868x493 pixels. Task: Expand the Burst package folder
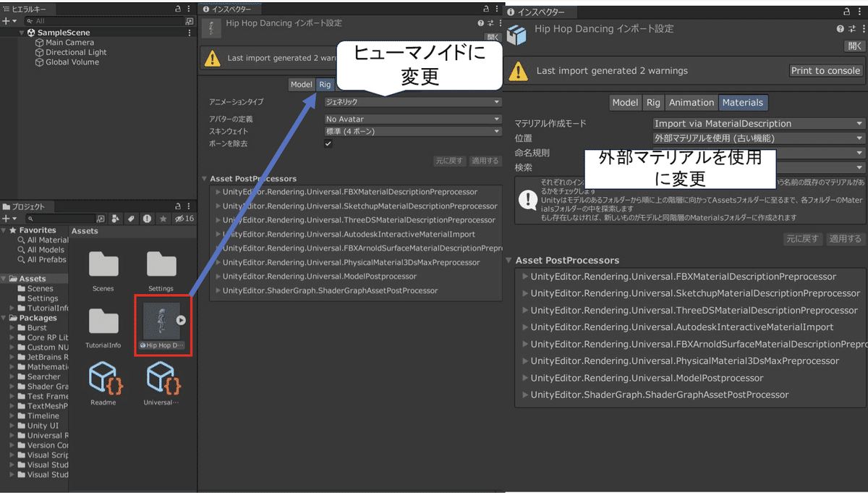[x=12, y=328]
